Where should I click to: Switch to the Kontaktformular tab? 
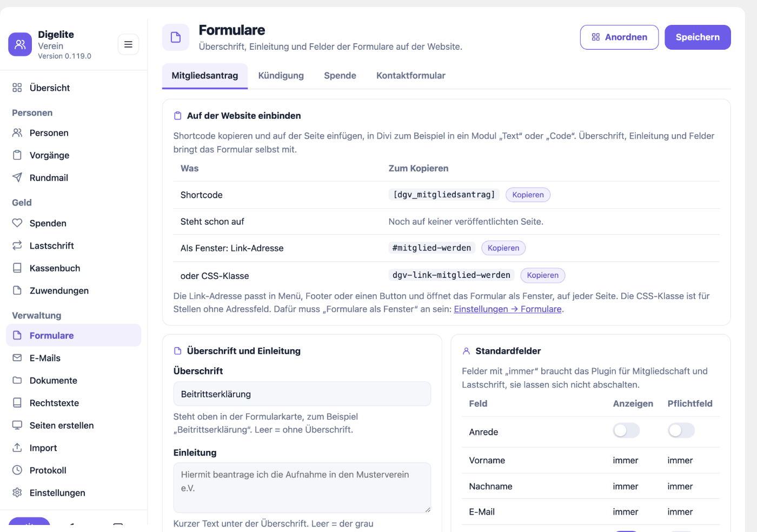coord(411,76)
